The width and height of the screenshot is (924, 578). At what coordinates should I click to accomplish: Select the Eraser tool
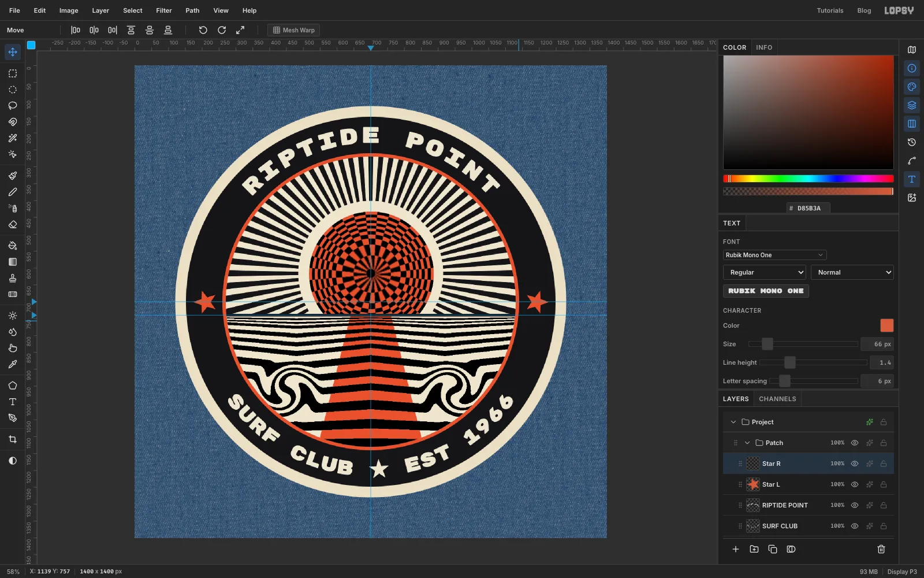point(12,224)
